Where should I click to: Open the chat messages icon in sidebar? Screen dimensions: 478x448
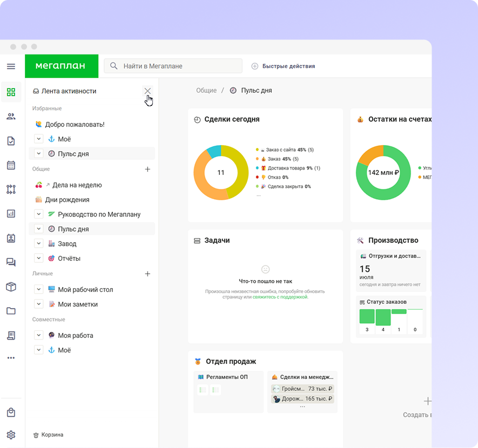pyautogui.click(x=11, y=262)
